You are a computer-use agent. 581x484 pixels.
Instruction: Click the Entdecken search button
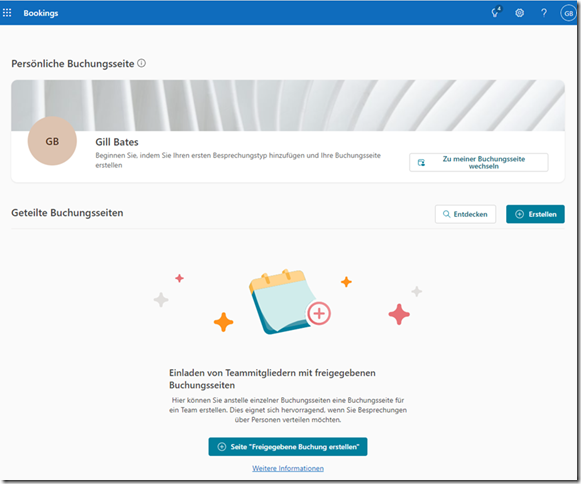click(465, 214)
